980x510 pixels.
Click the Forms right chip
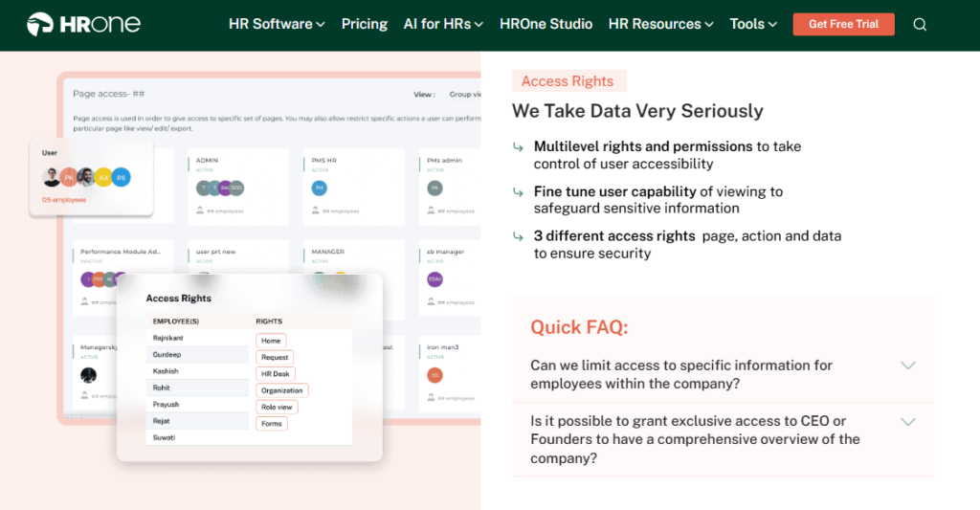[271, 423]
